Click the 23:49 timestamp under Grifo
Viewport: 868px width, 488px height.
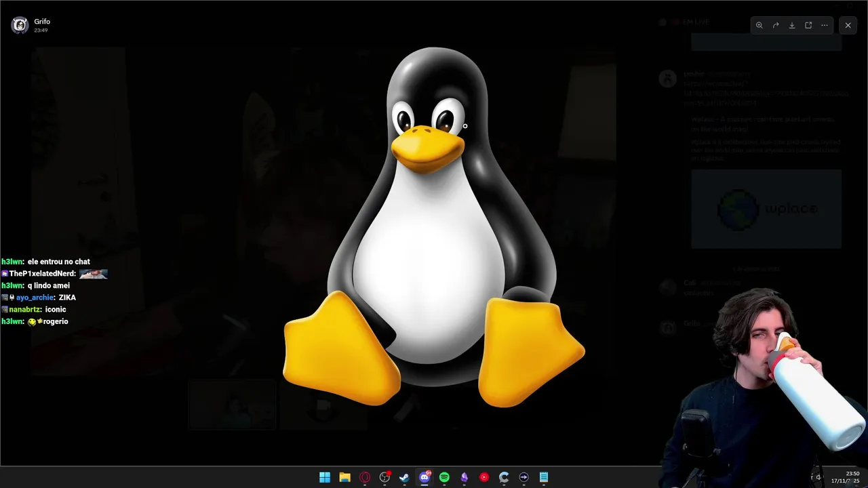click(x=41, y=30)
